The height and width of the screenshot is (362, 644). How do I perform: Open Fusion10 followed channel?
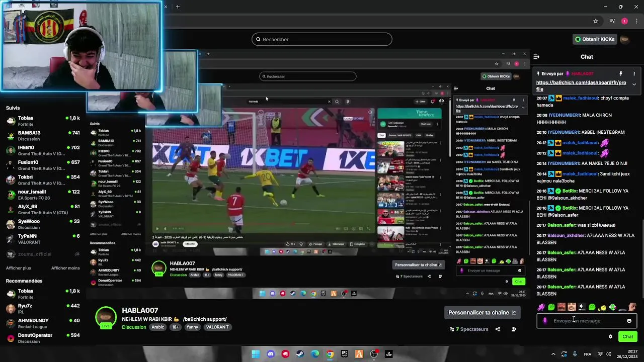43,165
